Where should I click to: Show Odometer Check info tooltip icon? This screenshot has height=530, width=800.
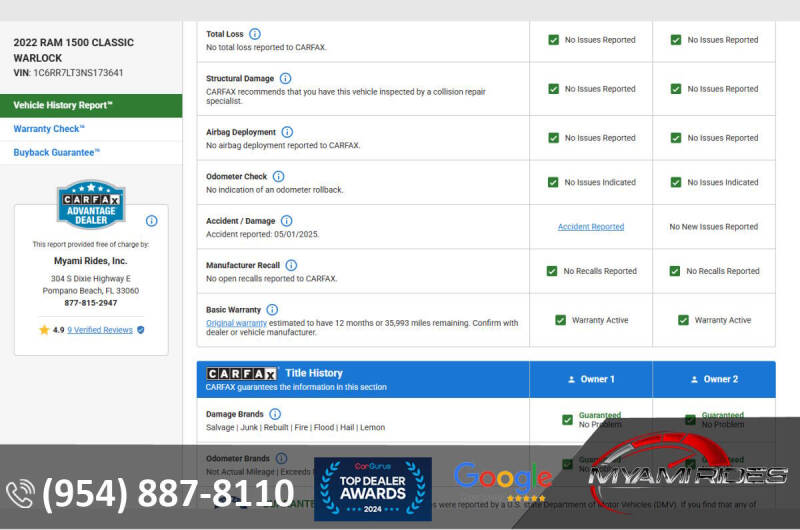278,176
